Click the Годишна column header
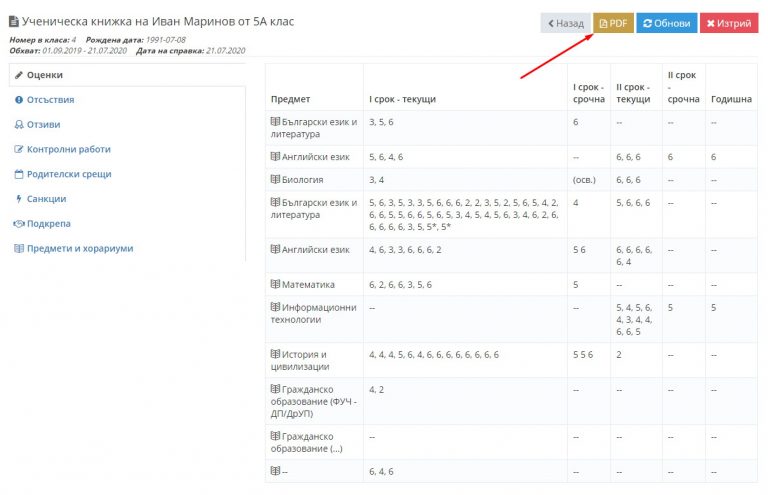768x495 pixels. click(x=731, y=99)
